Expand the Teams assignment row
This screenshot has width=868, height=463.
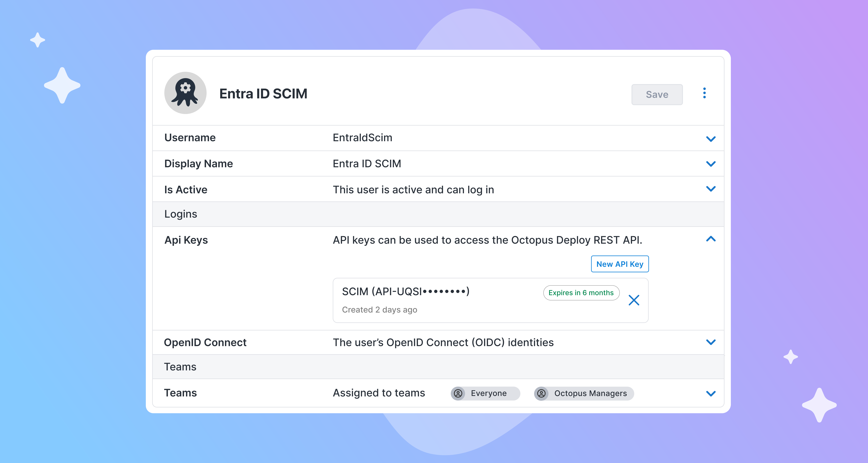(711, 393)
